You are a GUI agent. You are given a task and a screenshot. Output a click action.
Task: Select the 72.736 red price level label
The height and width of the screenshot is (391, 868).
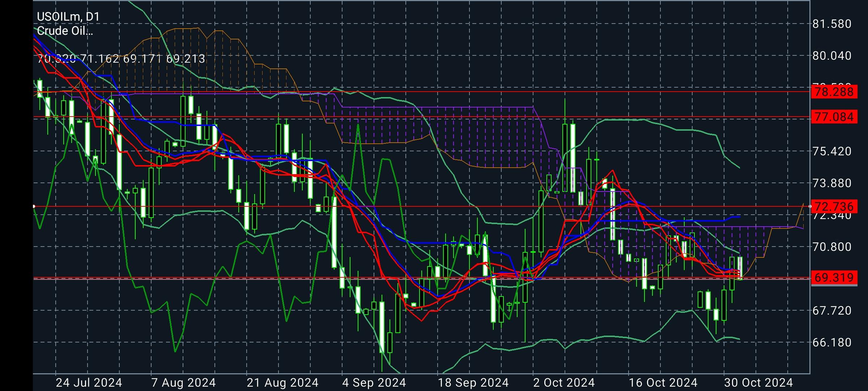click(835, 206)
